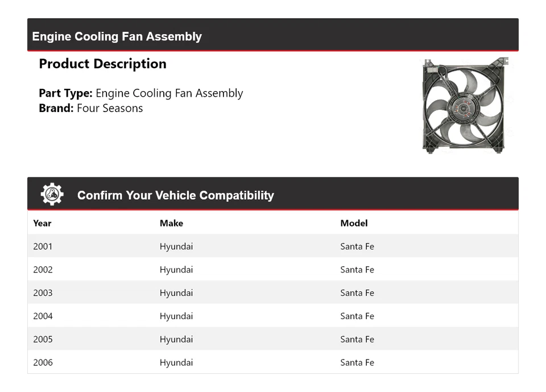Click the gear compatibility icon

[x=52, y=195]
